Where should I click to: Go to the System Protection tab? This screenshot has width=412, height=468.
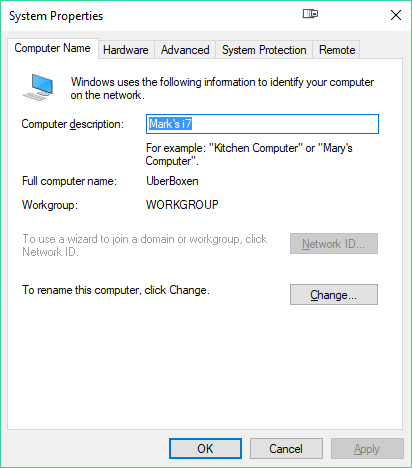pyautogui.click(x=264, y=50)
